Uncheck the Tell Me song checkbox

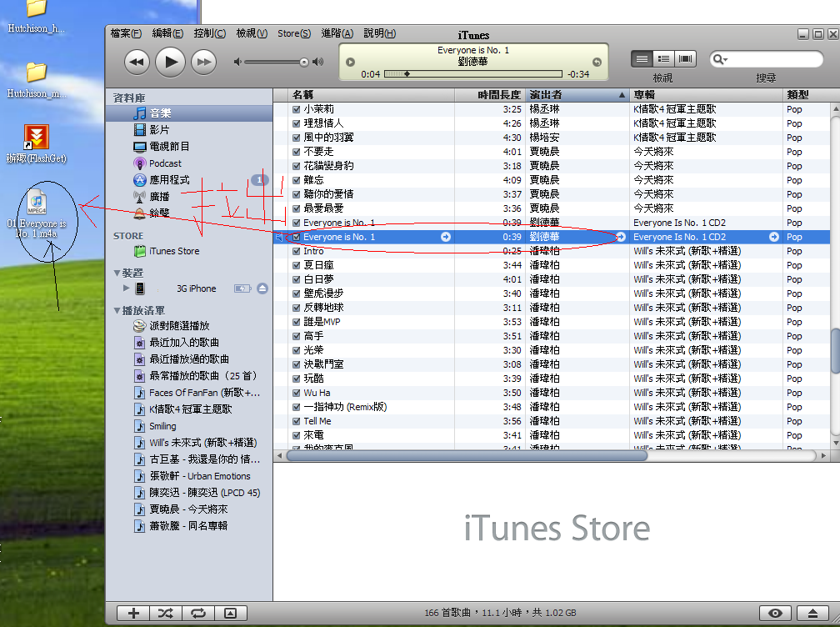(297, 421)
